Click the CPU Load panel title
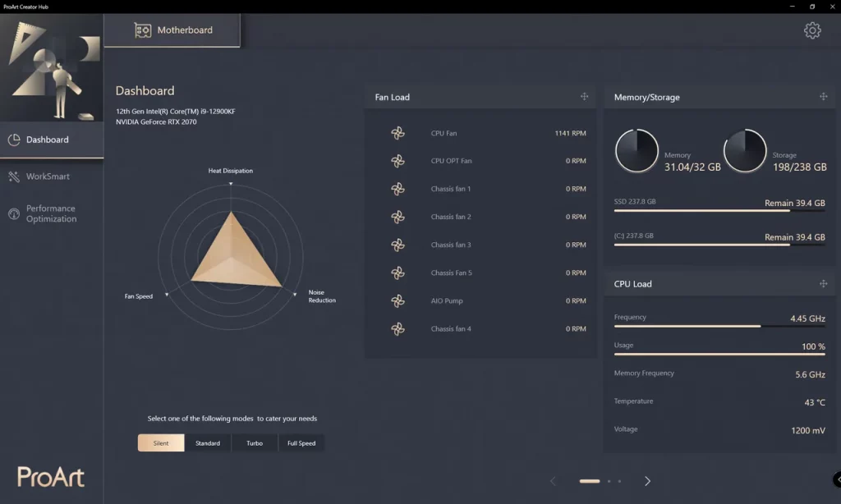This screenshot has width=841, height=504. pos(633,284)
